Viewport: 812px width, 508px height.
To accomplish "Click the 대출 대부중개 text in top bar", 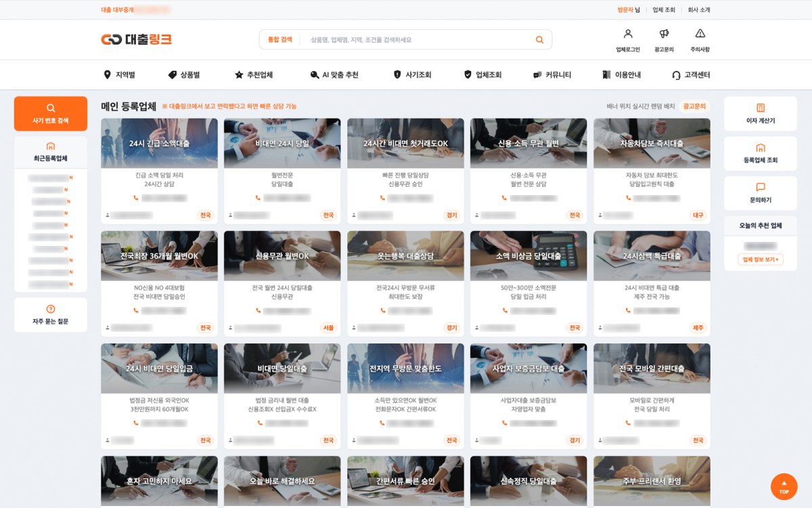I will 116,10.
